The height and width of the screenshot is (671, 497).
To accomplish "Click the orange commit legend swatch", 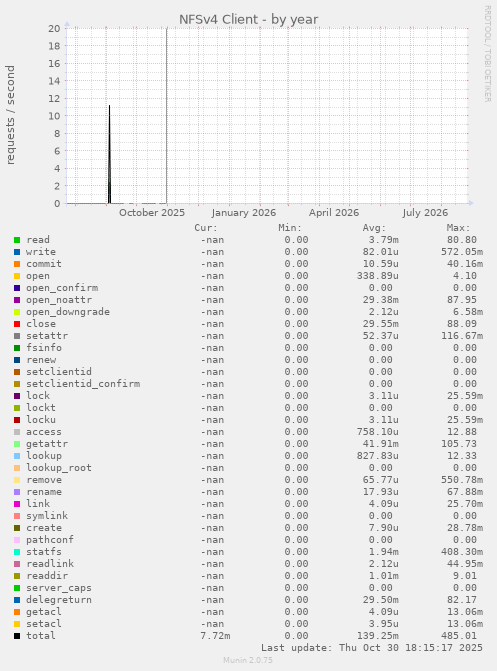I will click(17, 264).
